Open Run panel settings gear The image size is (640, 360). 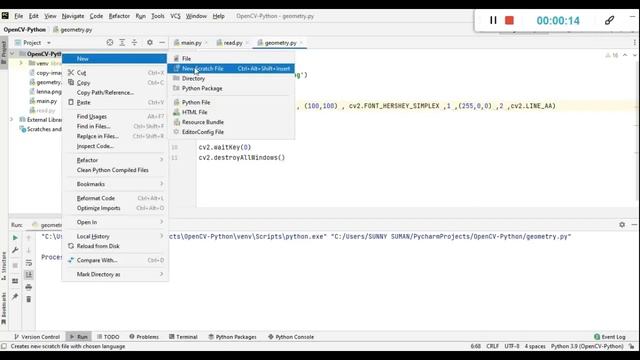622,224
